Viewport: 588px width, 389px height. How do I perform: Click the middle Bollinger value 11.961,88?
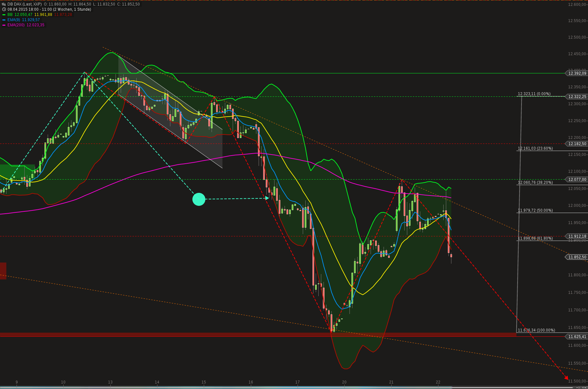pyautogui.click(x=43, y=15)
